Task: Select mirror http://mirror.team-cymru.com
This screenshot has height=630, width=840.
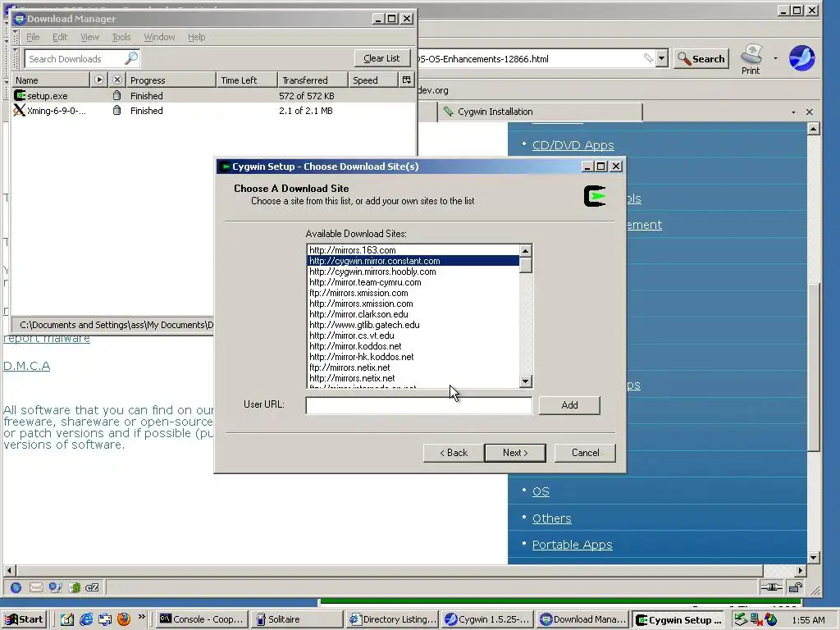Action: (x=413, y=282)
